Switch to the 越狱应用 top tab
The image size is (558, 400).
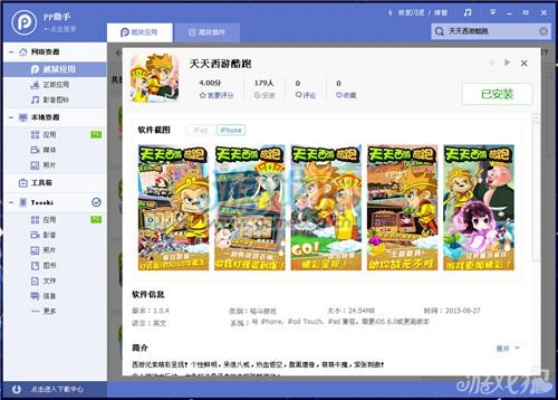[139, 32]
